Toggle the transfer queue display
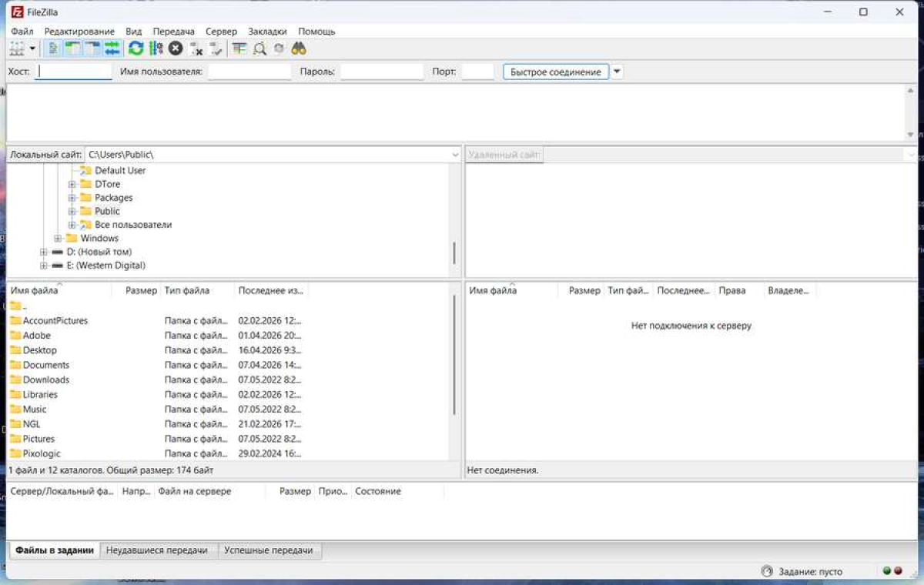This screenshot has width=924, height=585. [x=112, y=48]
